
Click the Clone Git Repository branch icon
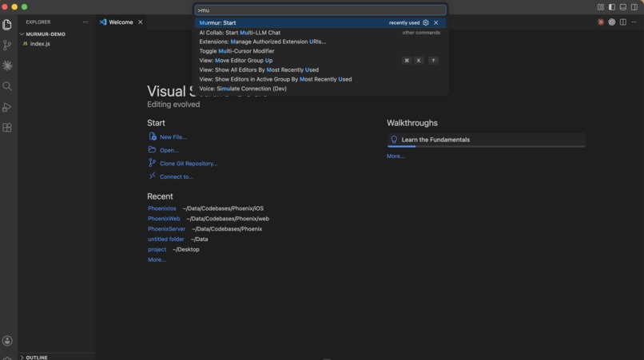pos(153,163)
